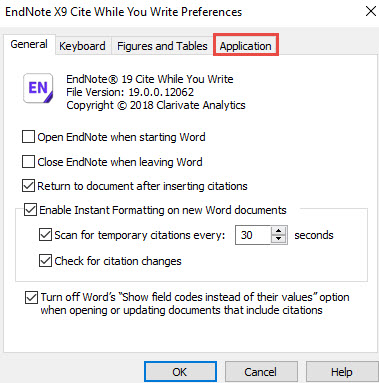Toggle Scan for temporary citations checkbox

click(45, 235)
